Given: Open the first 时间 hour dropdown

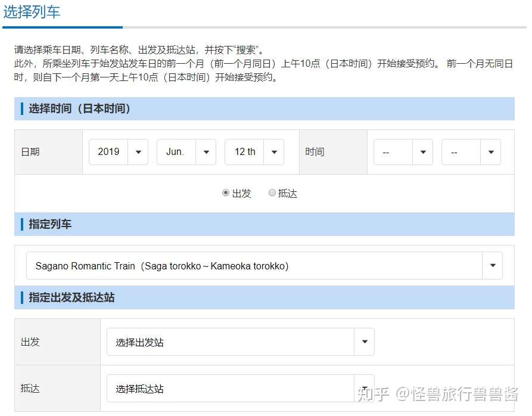Looking at the screenshot, I should [403, 151].
